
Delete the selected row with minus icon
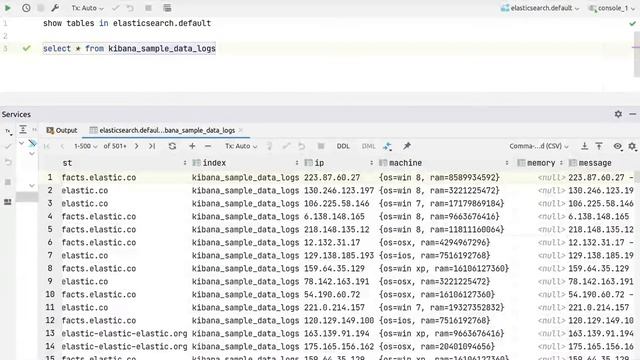[208, 146]
